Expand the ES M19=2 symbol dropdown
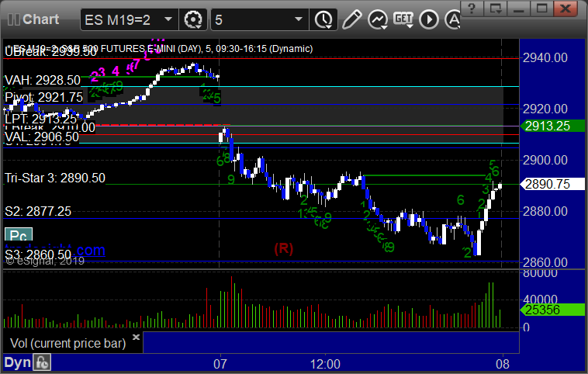 pos(168,19)
